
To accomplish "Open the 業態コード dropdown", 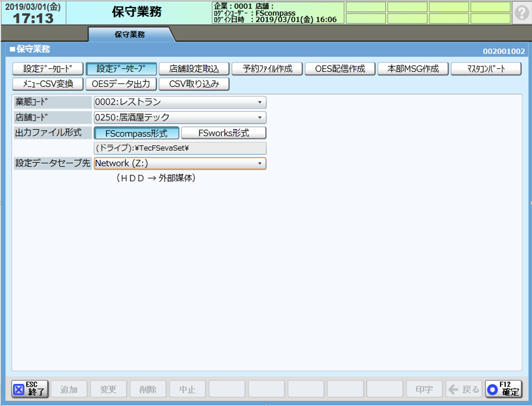I will (x=180, y=102).
